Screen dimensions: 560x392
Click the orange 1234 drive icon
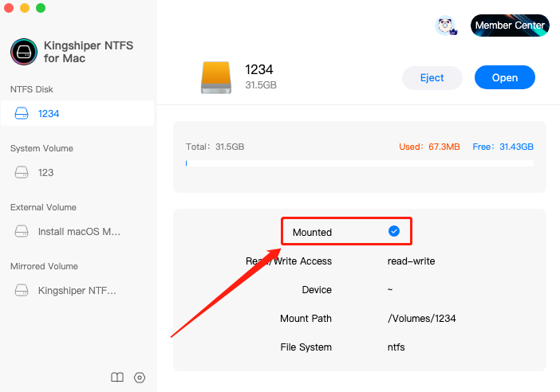216,77
